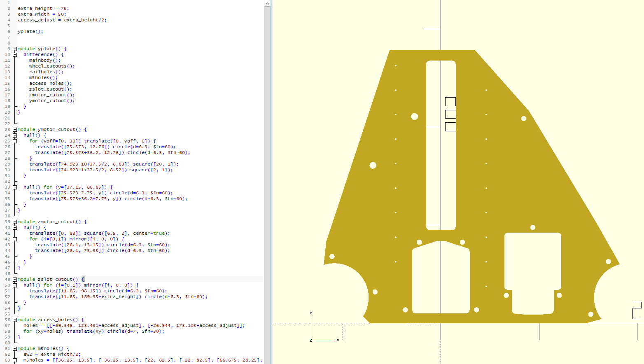644x364 pixels.
Task: Collapse the m5holes array fold on line 63
Action: point(15,360)
